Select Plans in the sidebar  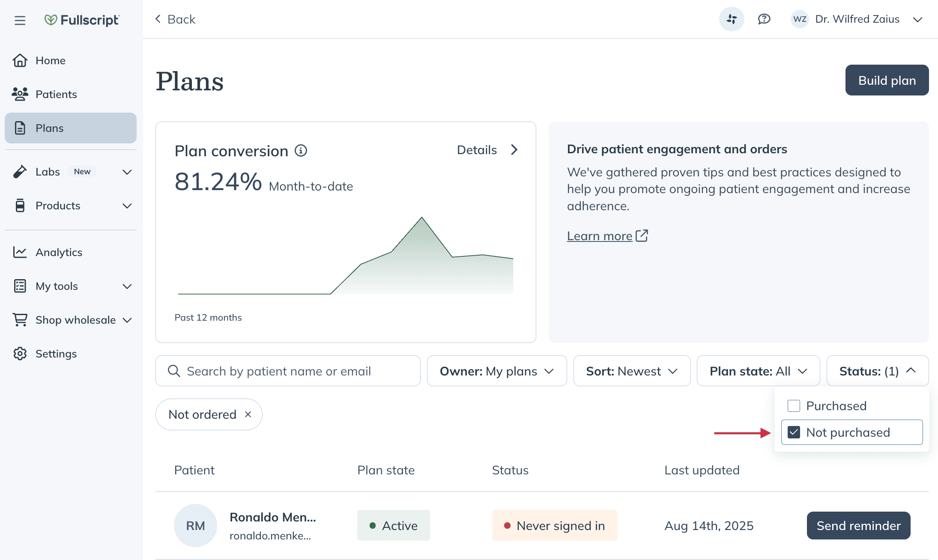click(x=71, y=128)
